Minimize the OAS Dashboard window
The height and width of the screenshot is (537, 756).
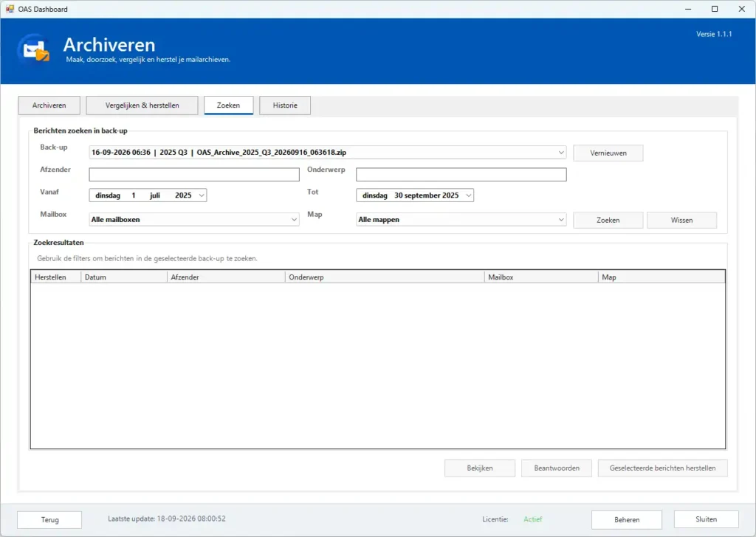(x=688, y=9)
